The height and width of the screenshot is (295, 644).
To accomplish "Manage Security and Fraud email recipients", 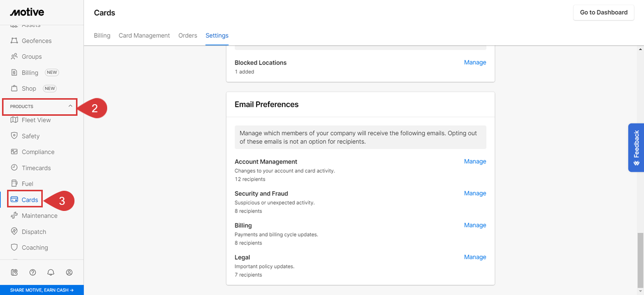I will pyautogui.click(x=475, y=193).
